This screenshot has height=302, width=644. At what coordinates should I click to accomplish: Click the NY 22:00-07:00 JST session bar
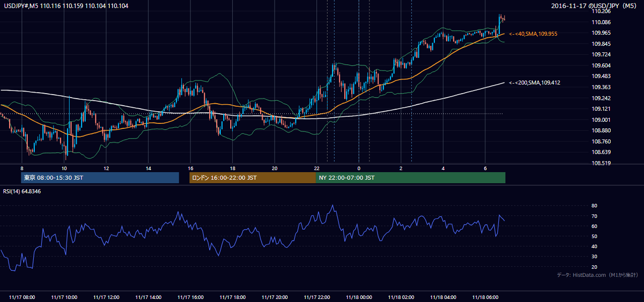(x=411, y=178)
